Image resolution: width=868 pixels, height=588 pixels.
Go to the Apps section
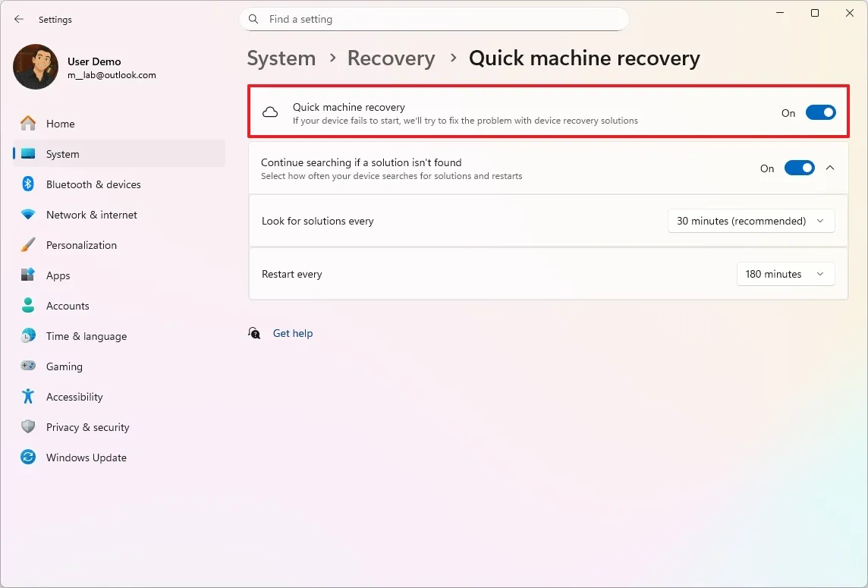pos(58,275)
